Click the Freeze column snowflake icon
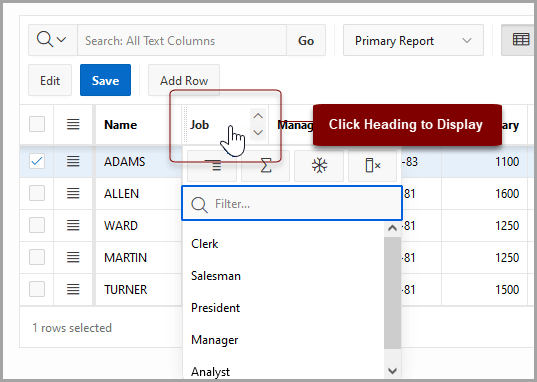The height and width of the screenshot is (382, 537). click(319, 166)
